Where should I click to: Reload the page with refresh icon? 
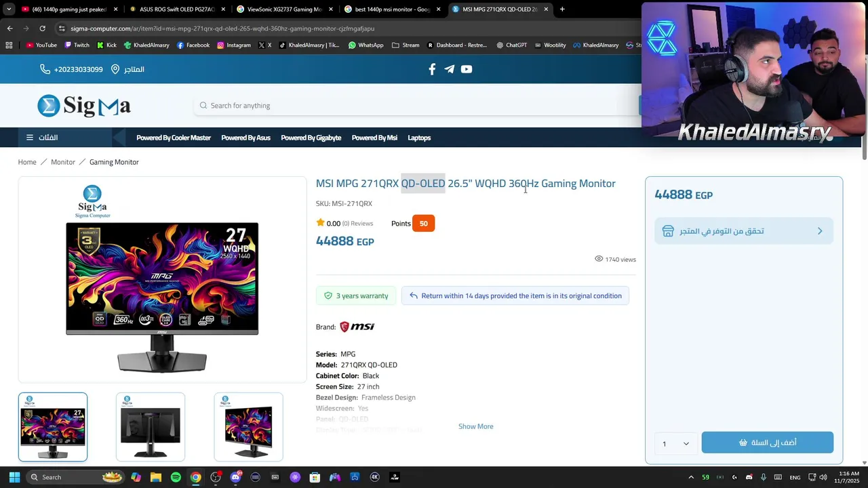pos(42,28)
